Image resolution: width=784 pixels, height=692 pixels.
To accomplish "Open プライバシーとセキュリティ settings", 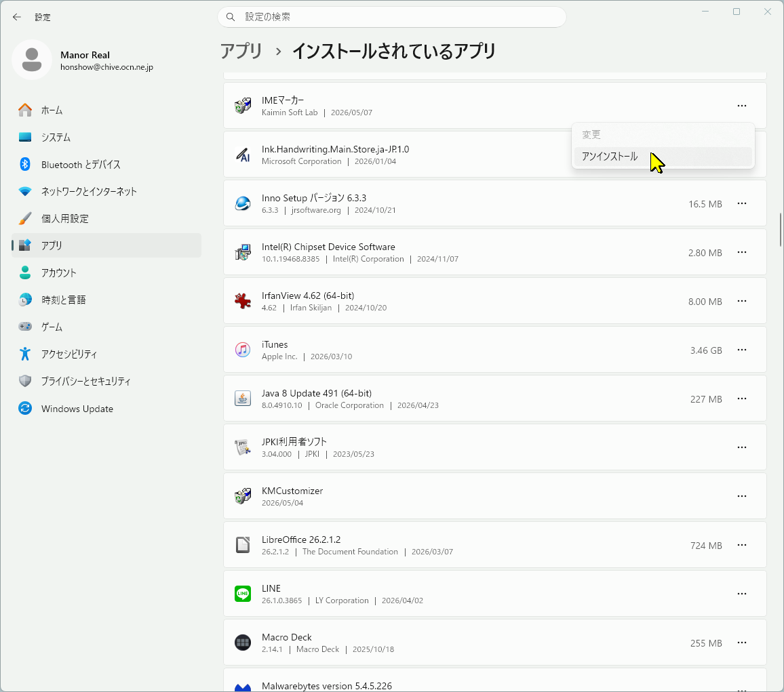I will 106,381.
